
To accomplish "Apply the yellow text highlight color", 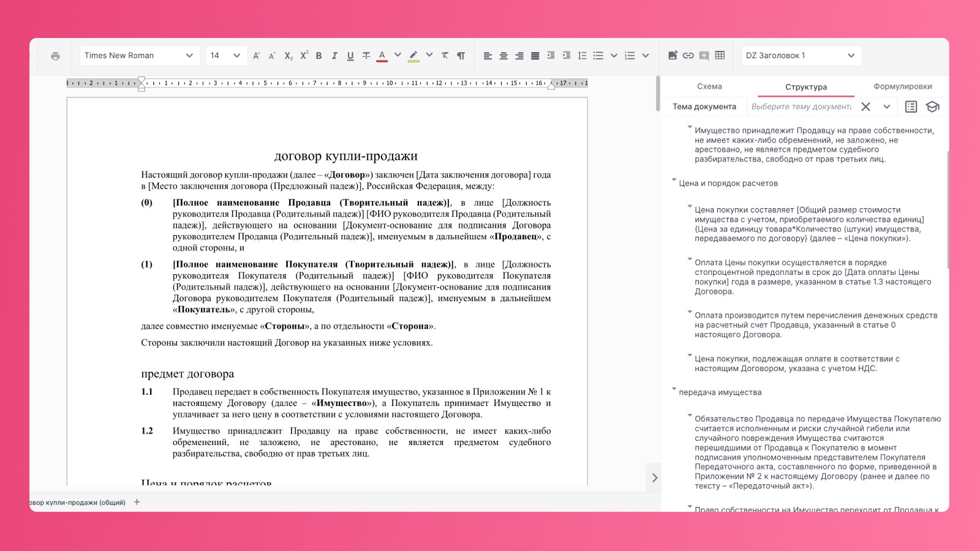I will tap(413, 56).
